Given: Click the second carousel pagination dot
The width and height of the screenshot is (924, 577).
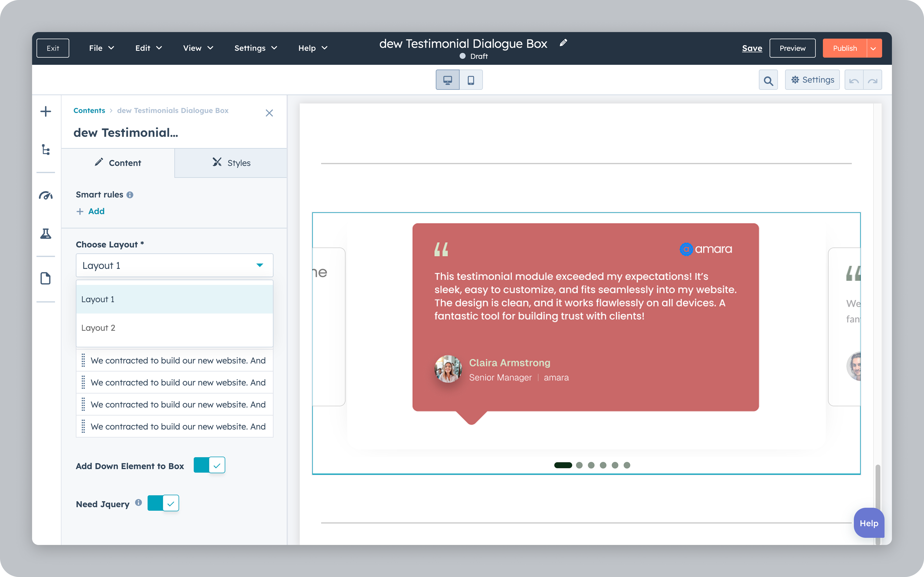Looking at the screenshot, I should 579,465.
